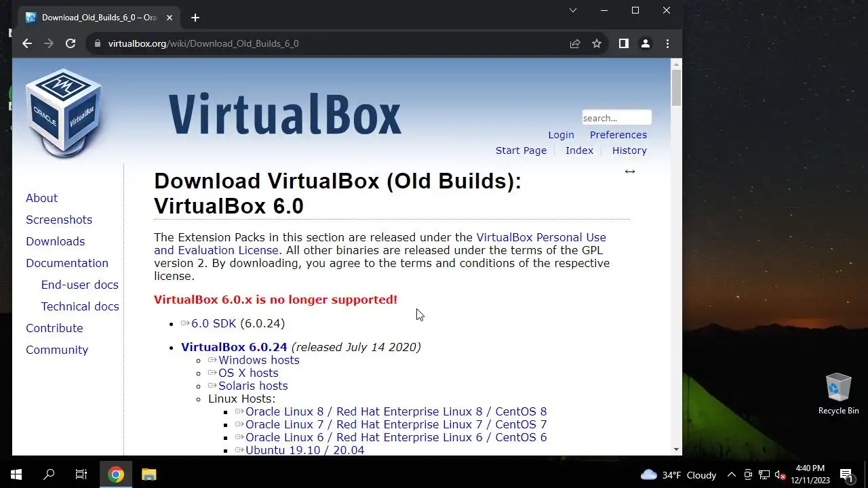Click the page width toggle arrows icon
Image resolution: width=868 pixels, height=488 pixels.
[630, 171]
